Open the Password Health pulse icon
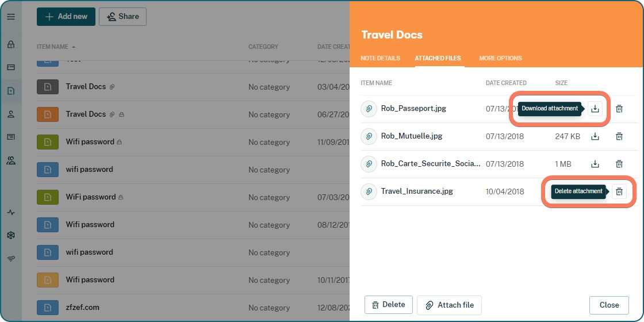The height and width of the screenshot is (322, 644). 11,212
